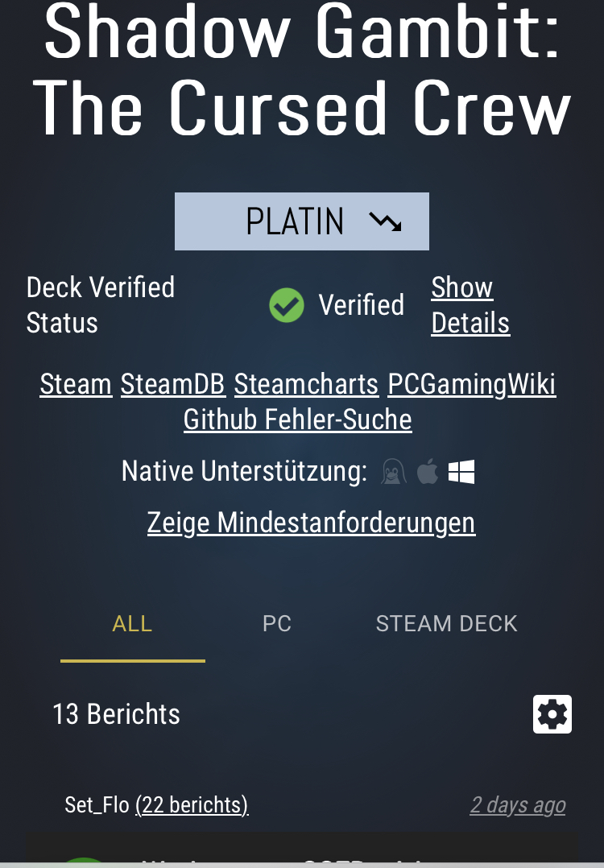Expand Zeige Mindestanforderungen section
604x868 pixels.
[311, 523]
